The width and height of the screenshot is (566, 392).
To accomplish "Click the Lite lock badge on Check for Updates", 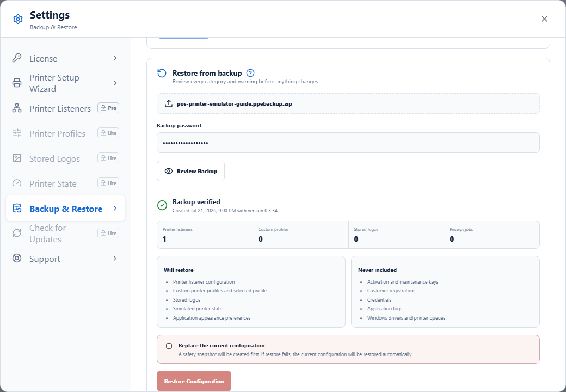I will pyautogui.click(x=108, y=233).
